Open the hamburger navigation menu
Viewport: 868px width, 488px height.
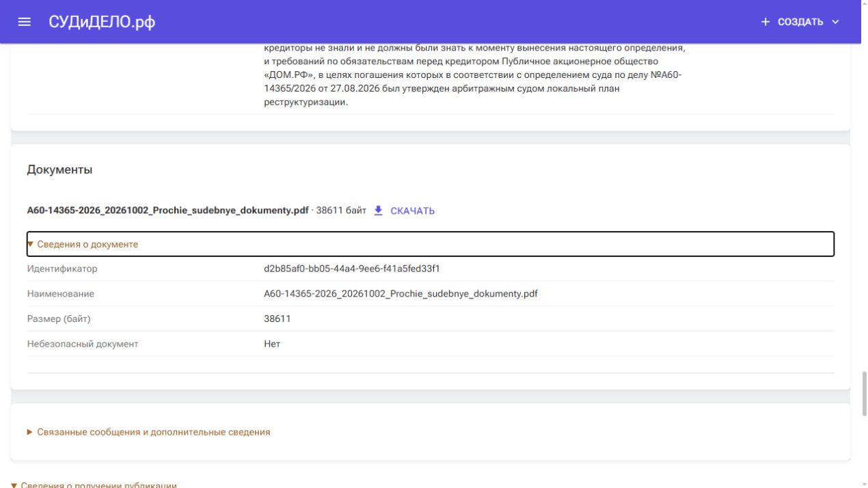(x=25, y=22)
